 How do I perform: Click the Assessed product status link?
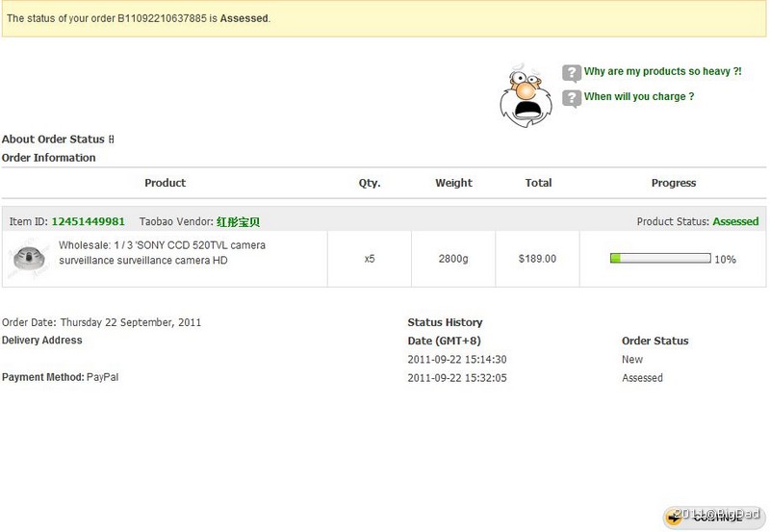(x=735, y=221)
